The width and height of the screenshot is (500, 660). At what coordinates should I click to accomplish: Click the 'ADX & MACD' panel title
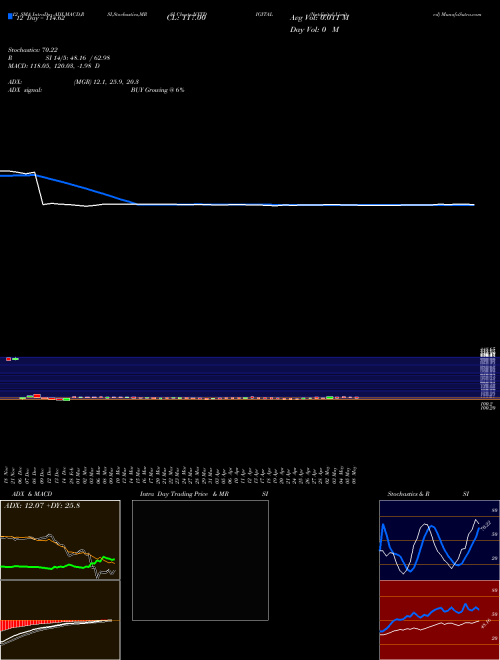pyautogui.click(x=32, y=494)
